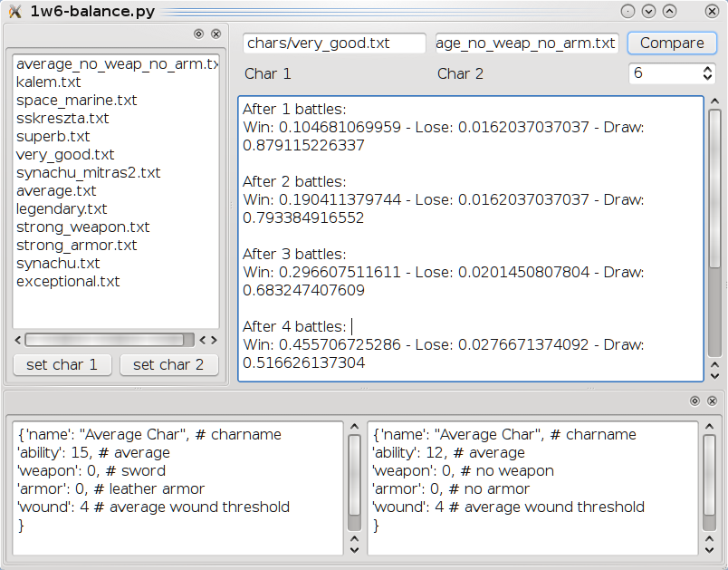Click the results pane scroll-down arrow
This screenshot has width=728, height=570.
coord(714,373)
